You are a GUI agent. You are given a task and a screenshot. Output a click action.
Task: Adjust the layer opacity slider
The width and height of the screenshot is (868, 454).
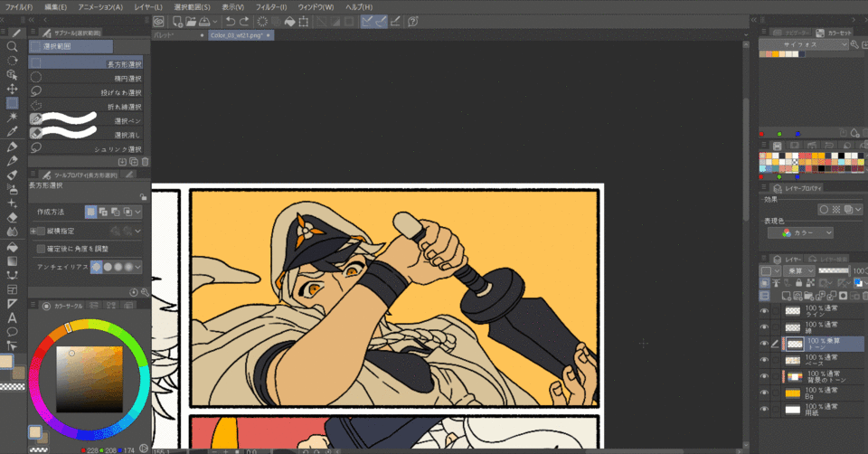[834, 270]
